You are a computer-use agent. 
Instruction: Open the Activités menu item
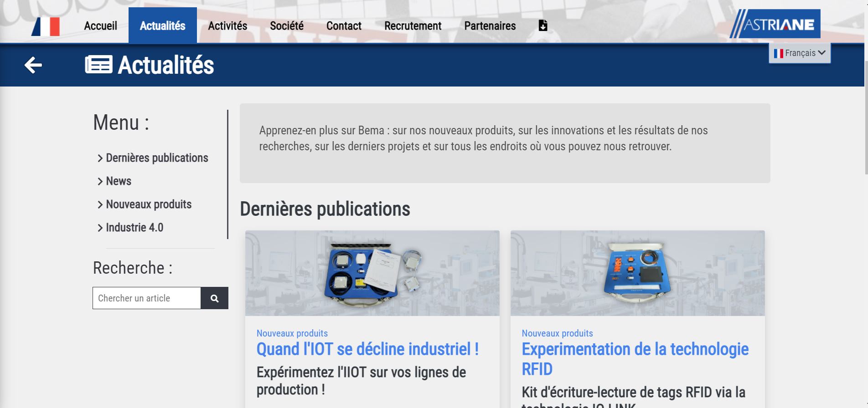click(x=227, y=26)
